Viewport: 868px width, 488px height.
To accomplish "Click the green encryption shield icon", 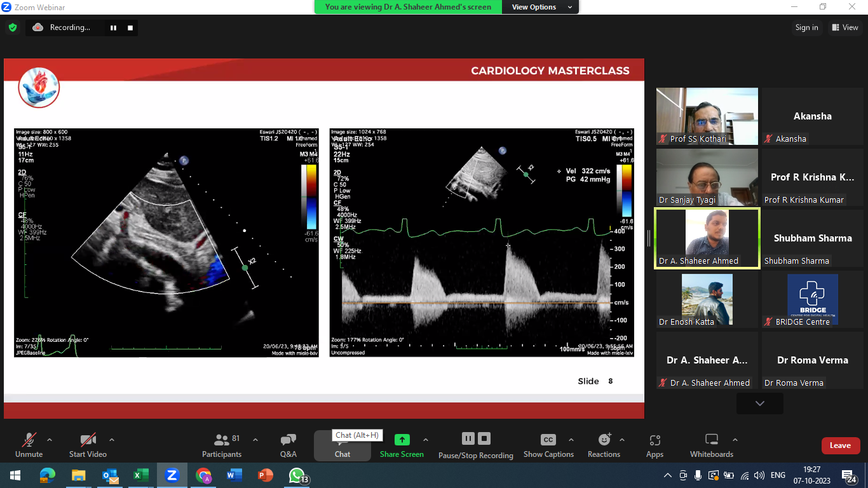I will [12, 27].
